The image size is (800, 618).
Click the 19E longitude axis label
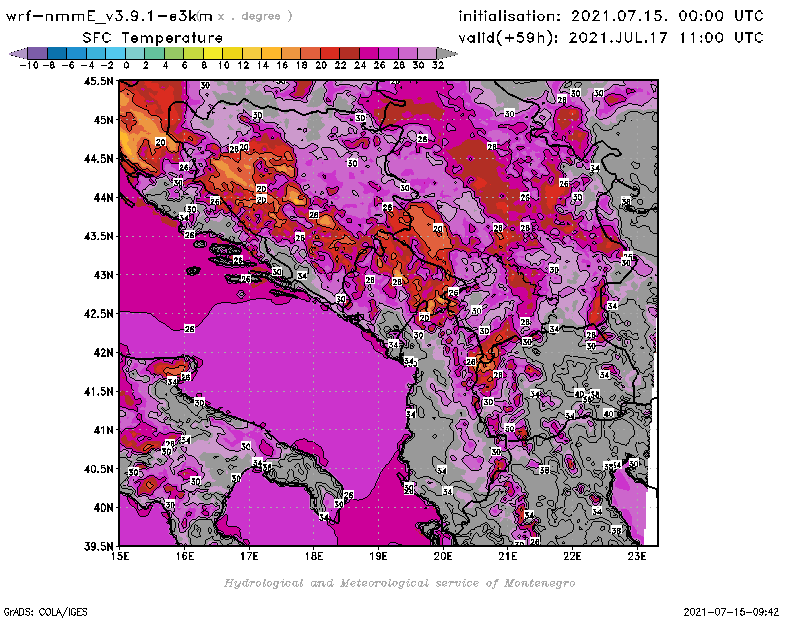(379, 556)
